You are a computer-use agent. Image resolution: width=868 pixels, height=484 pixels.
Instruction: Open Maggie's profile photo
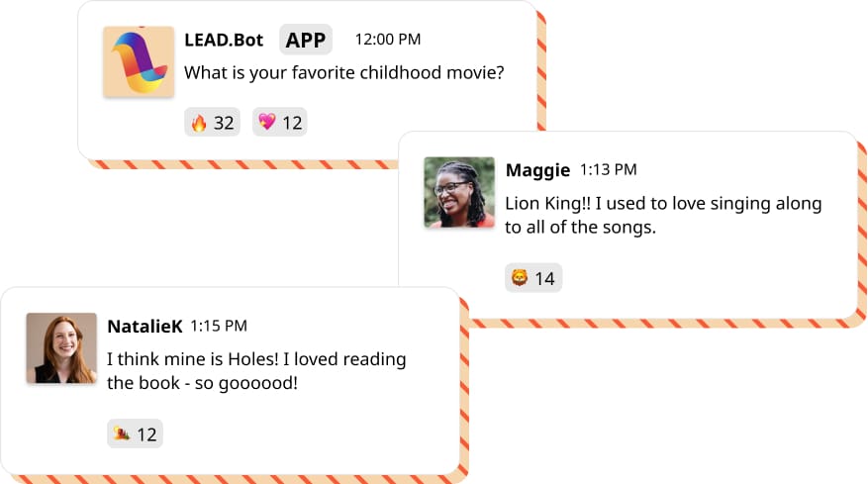point(459,192)
